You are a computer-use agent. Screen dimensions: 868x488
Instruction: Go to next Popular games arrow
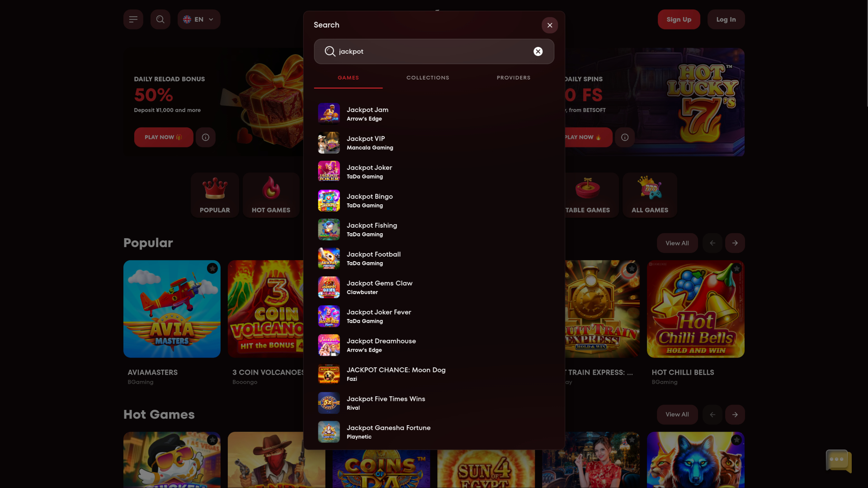click(x=735, y=243)
